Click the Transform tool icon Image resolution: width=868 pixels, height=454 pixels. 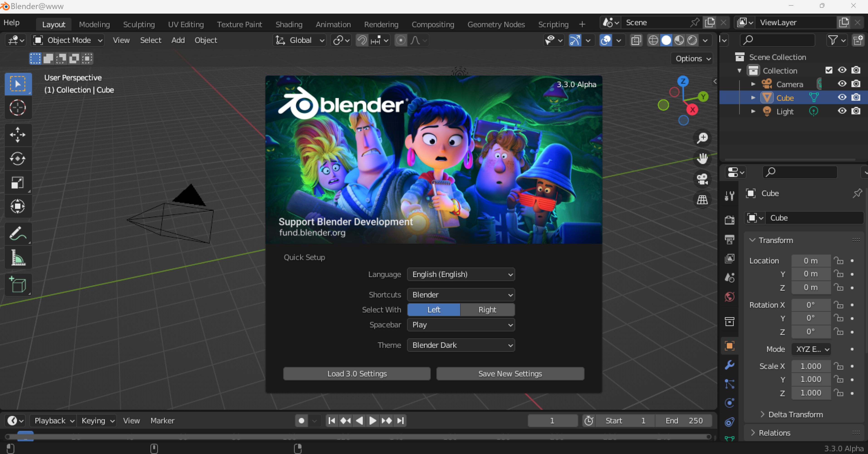[x=17, y=206]
